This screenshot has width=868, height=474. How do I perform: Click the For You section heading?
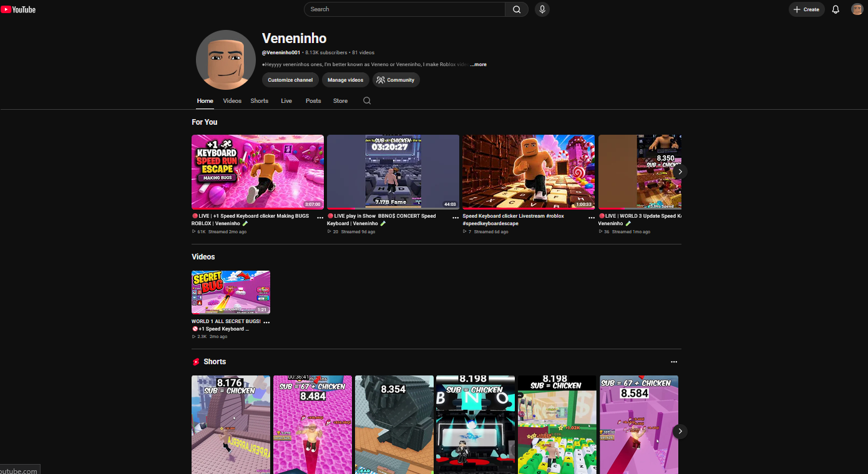tap(205, 122)
